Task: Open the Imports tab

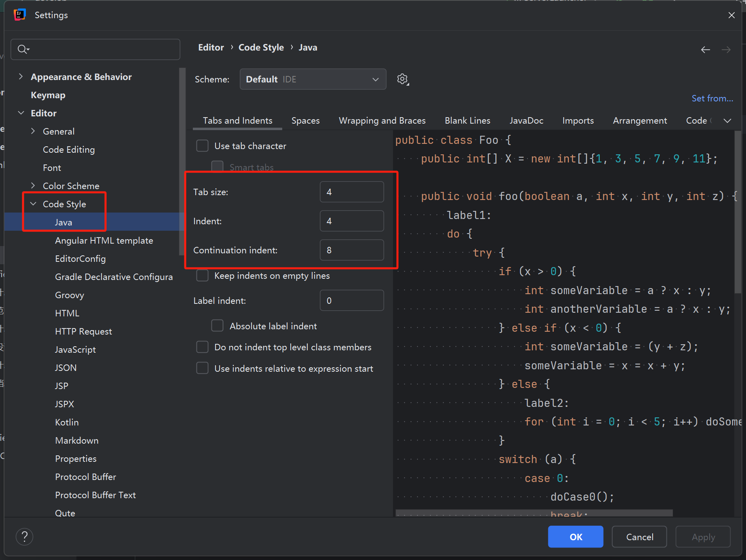Action: [578, 120]
